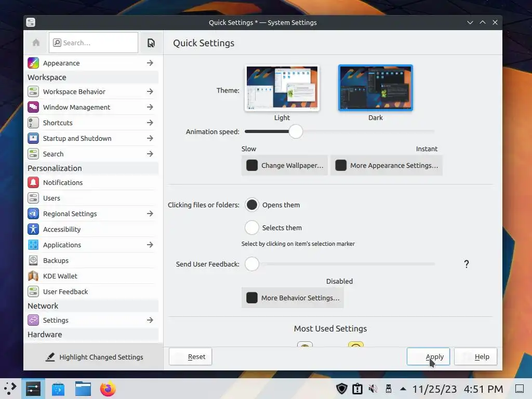Open Regional Settings globe icon
The image size is (532, 399).
[x=33, y=214]
